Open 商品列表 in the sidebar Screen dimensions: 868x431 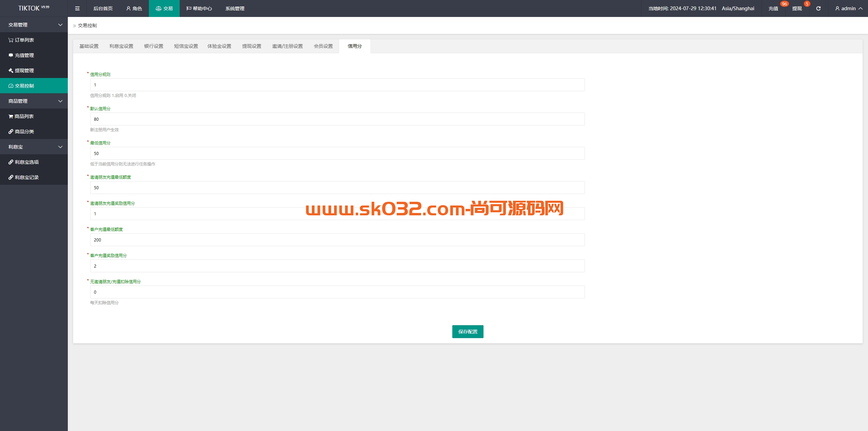34,116
